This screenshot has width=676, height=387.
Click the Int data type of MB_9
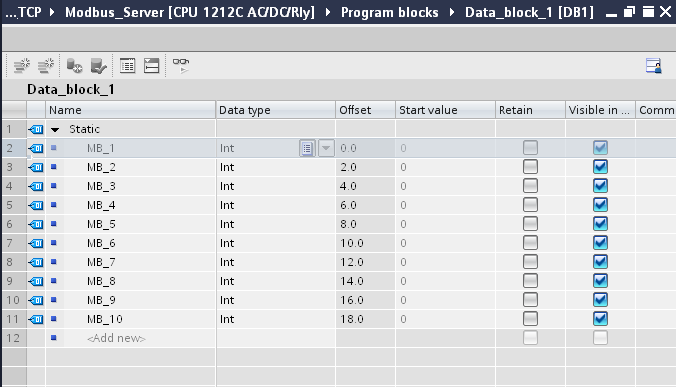click(x=275, y=300)
